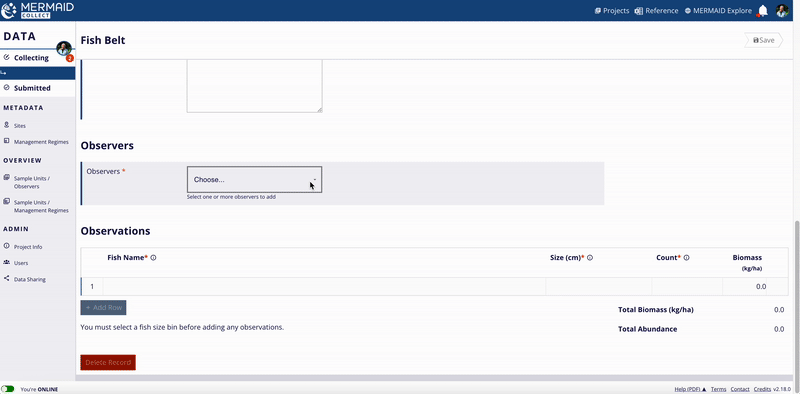Screen dimensions: 800x394
Task: Click the Total Biomass (kg/ha) label
Action: tap(656, 310)
